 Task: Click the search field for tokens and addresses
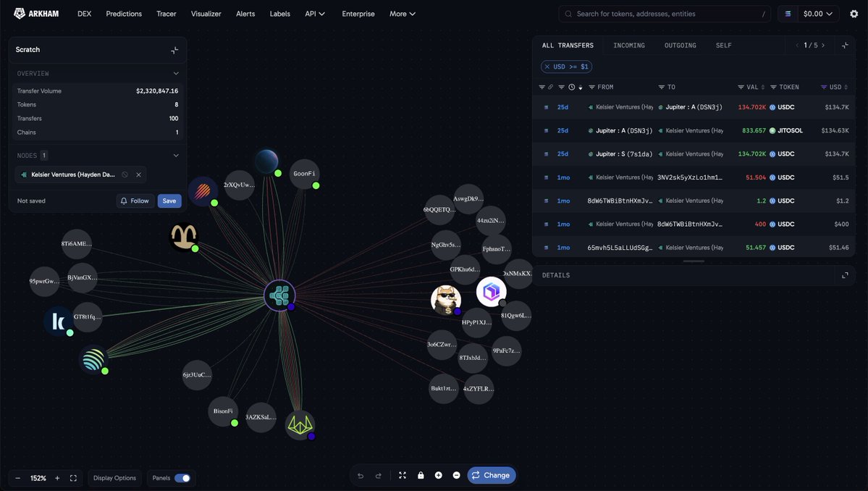click(x=665, y=14)
